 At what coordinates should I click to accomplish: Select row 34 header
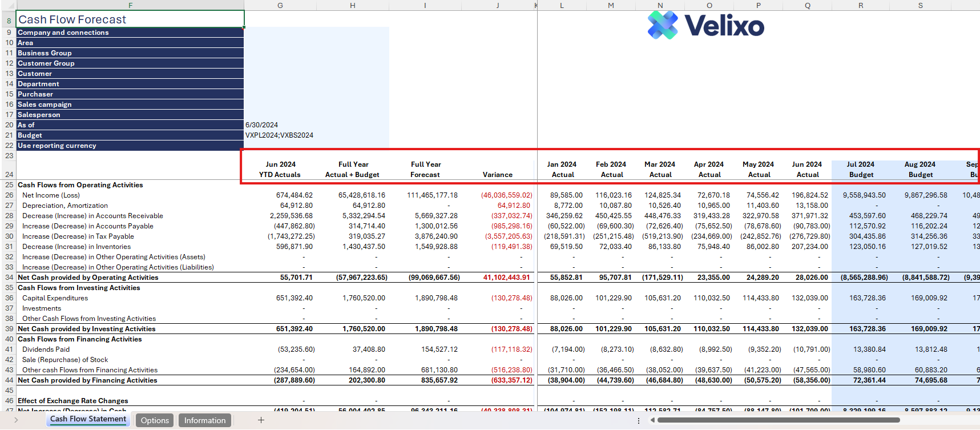9,278
